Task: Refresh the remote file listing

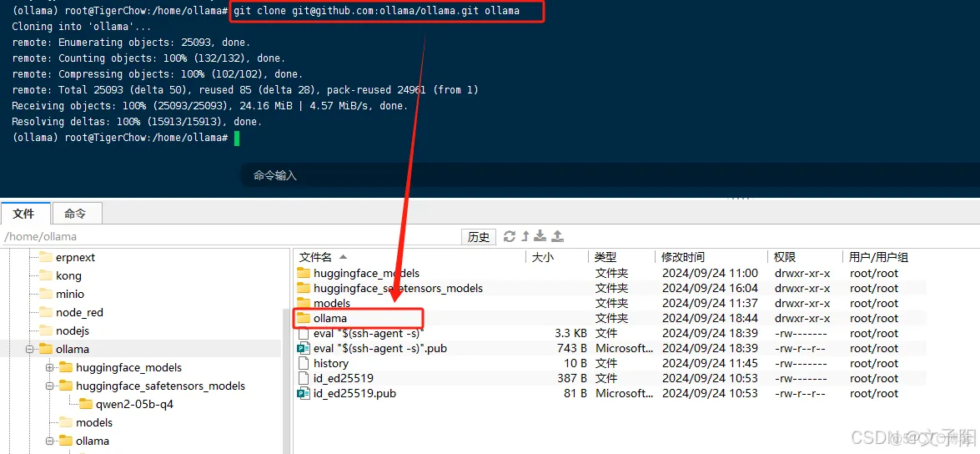Action: 510,236
